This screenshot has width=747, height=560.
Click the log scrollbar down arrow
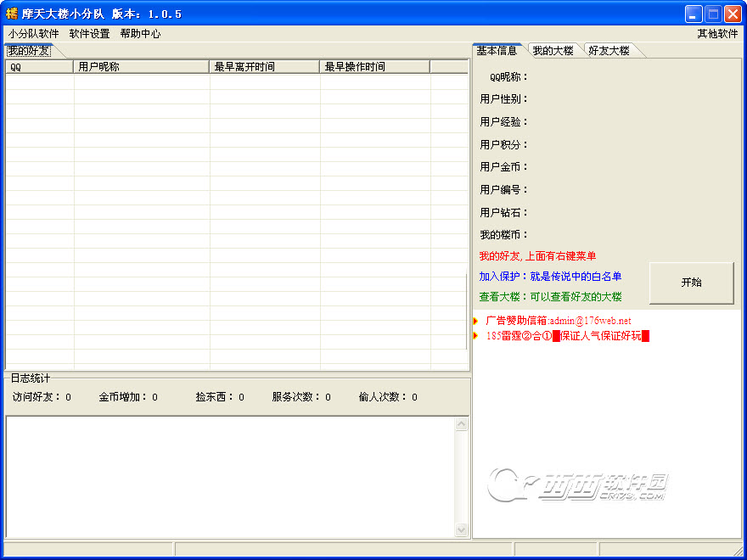tap(462, 530)
